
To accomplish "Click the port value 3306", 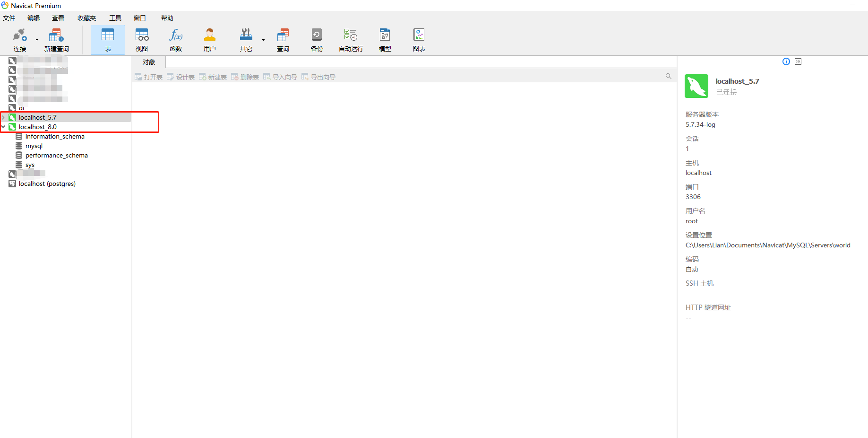I will click(x=693, y=197).
